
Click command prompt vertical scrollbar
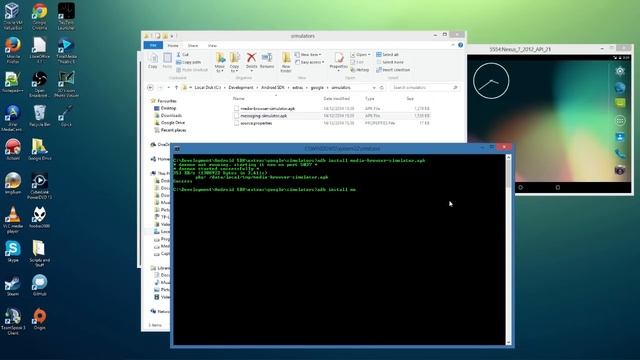point(508,250)
